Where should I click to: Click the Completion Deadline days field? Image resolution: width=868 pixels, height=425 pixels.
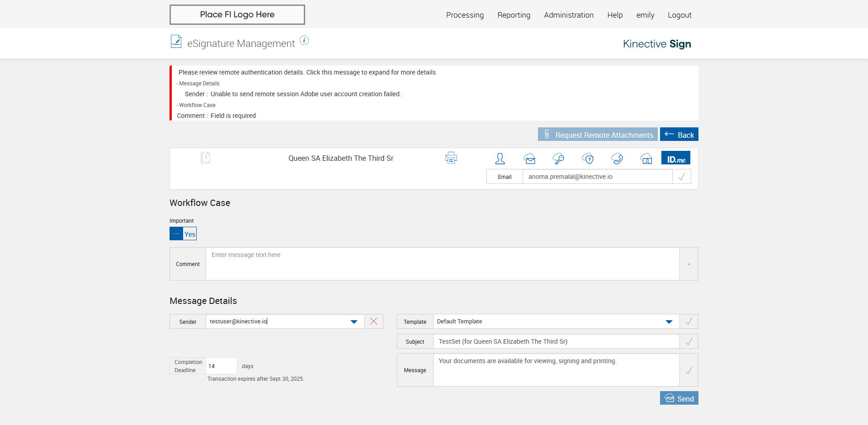(x=221, y=366)
